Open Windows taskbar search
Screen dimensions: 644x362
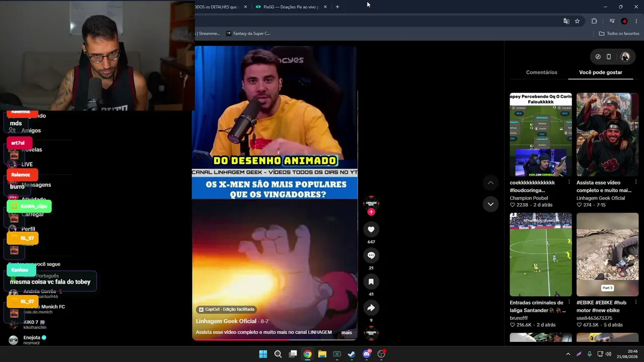click(278, 354)
